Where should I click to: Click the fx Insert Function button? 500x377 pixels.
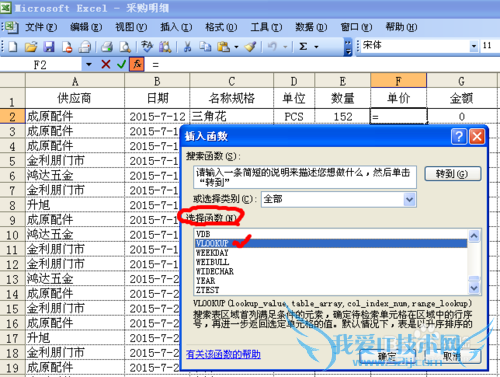click(137, 64)
